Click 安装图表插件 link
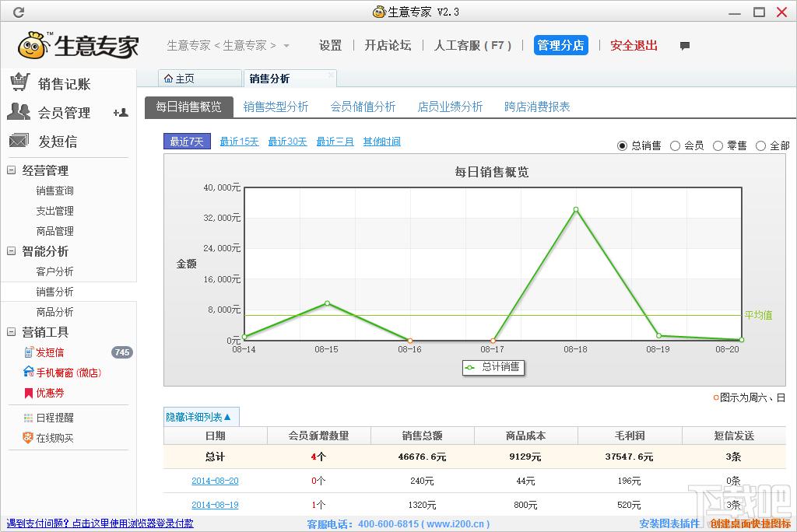Viewport: 797px width, 532px height. 669,523
